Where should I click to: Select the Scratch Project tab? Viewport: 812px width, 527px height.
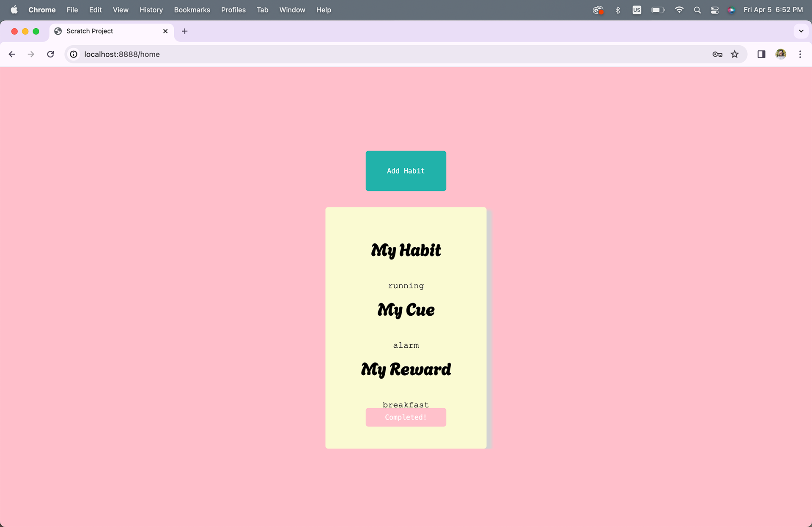106,31
